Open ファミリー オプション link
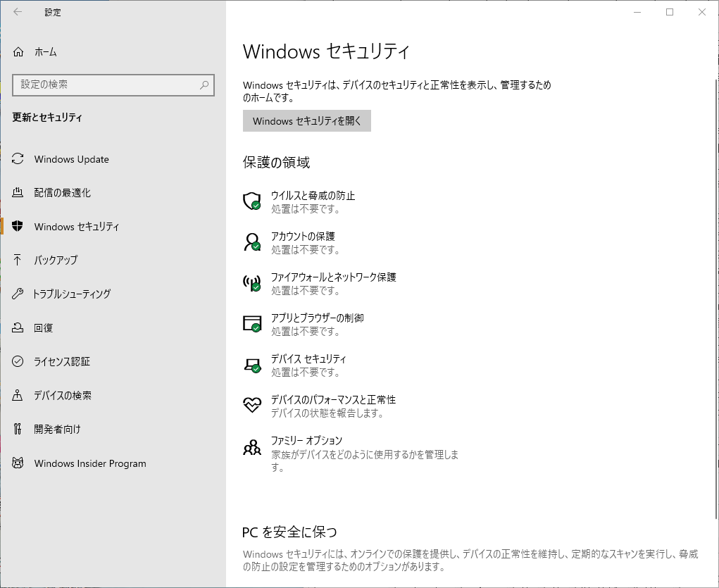 306,440
